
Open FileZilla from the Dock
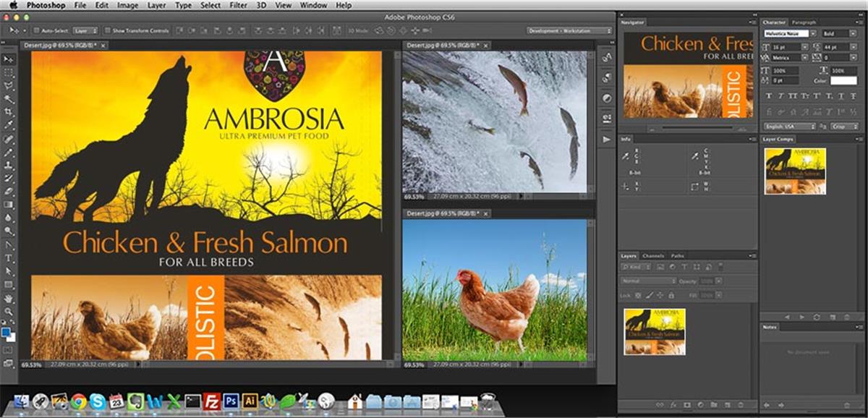click(x=212, y=401)
